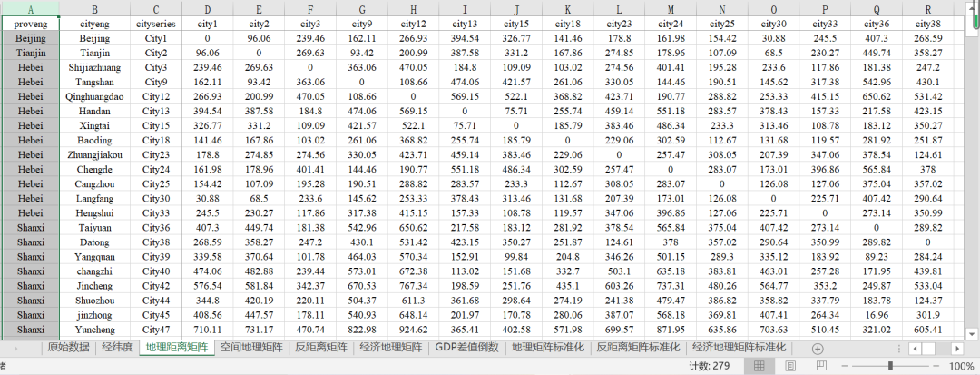Click the Taiyuan cell
The width and height of the screenshot is (980, 375).
95,228
